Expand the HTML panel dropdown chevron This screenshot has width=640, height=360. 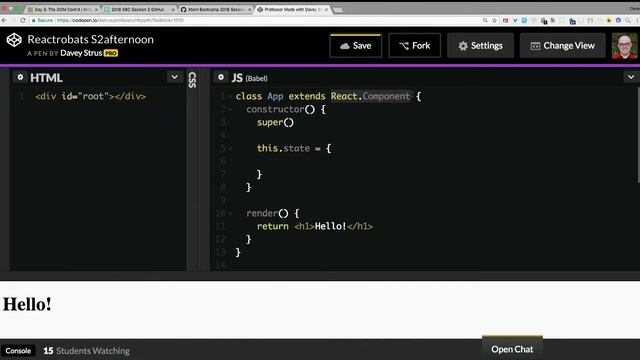(x=174, y=77)
